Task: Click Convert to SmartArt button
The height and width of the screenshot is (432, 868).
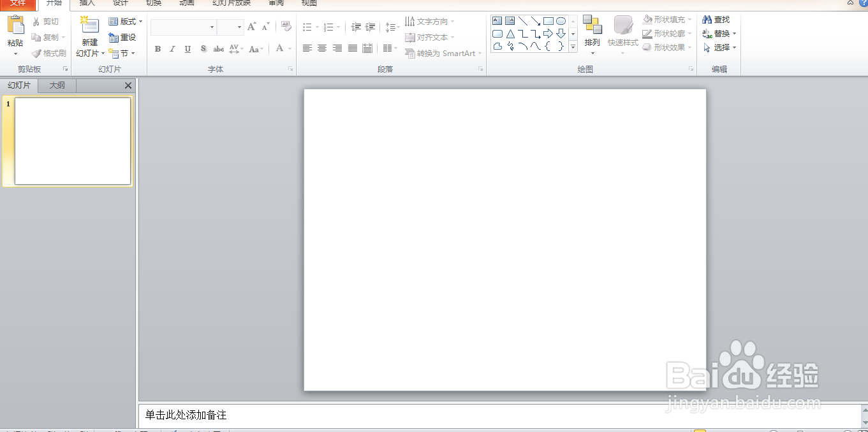Action: click(444, 54)
